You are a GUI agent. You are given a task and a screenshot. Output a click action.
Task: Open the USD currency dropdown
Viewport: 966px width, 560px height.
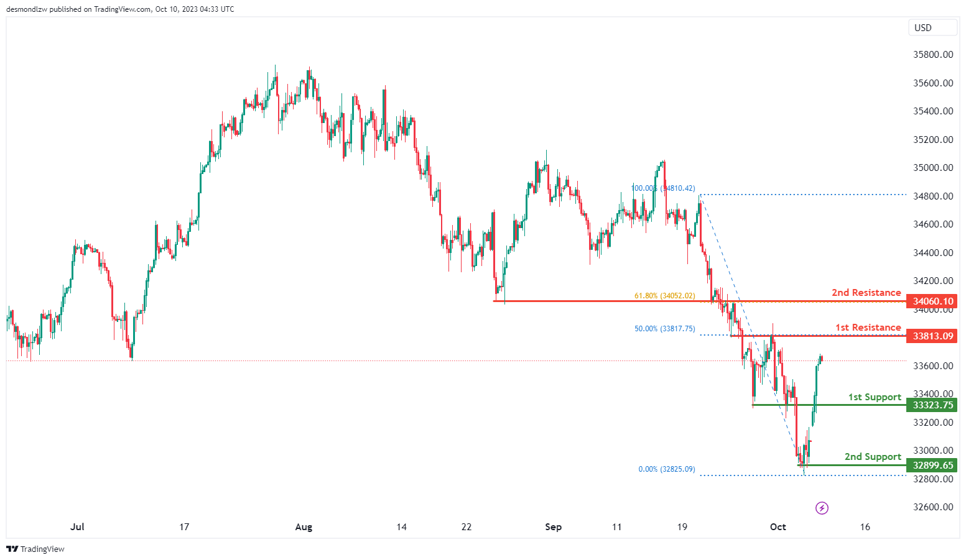932,28
